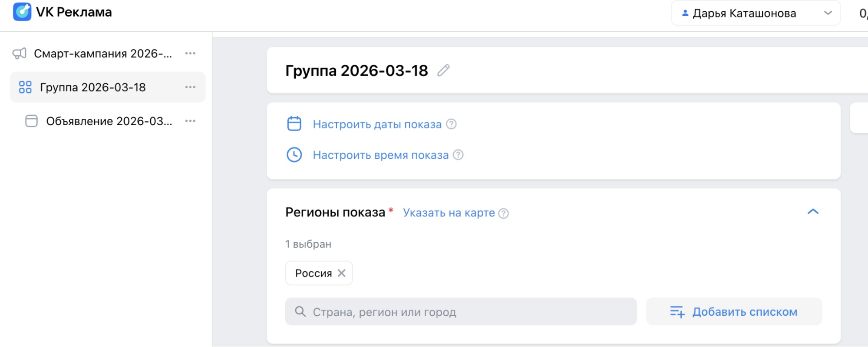Remove Россия from selected regions
Screen dimensions: 868x347
(342, 273)
